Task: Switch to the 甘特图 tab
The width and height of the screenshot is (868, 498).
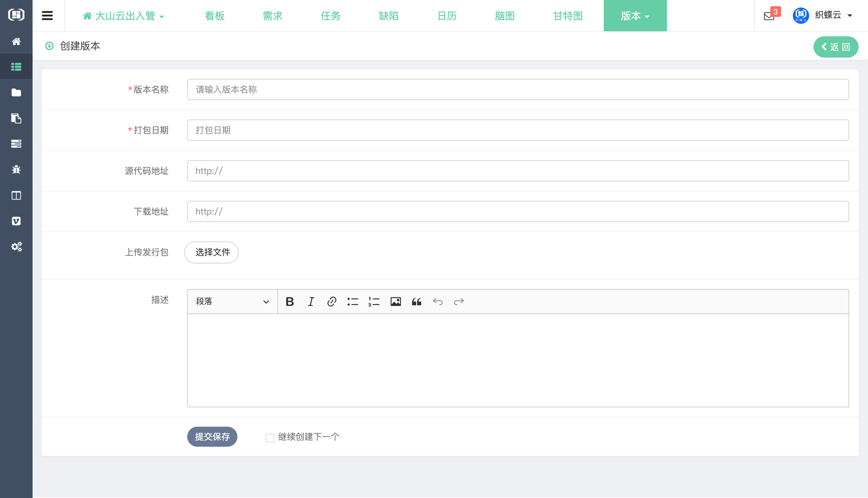Action: 567,16
